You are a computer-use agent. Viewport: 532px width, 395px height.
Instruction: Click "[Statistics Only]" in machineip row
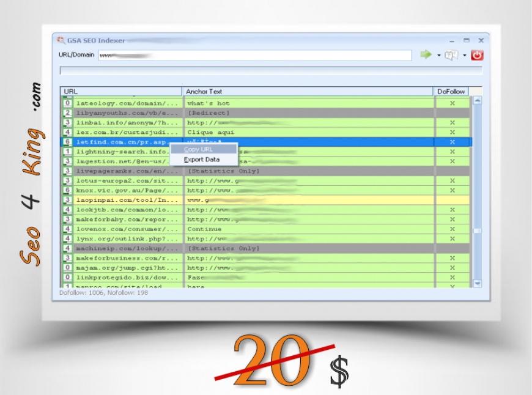pos(224,248)
